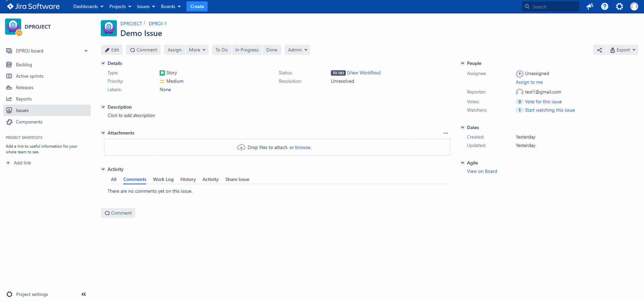644x302 pixels.
Task: Click the DPROJECT sidebar project avatar
Action: (13, 27)
